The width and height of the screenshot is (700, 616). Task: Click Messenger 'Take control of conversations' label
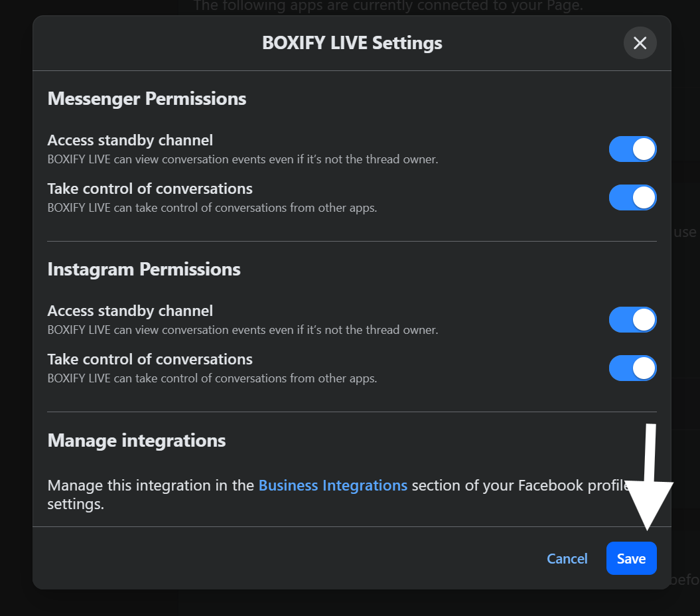click(x=150, y=189)
